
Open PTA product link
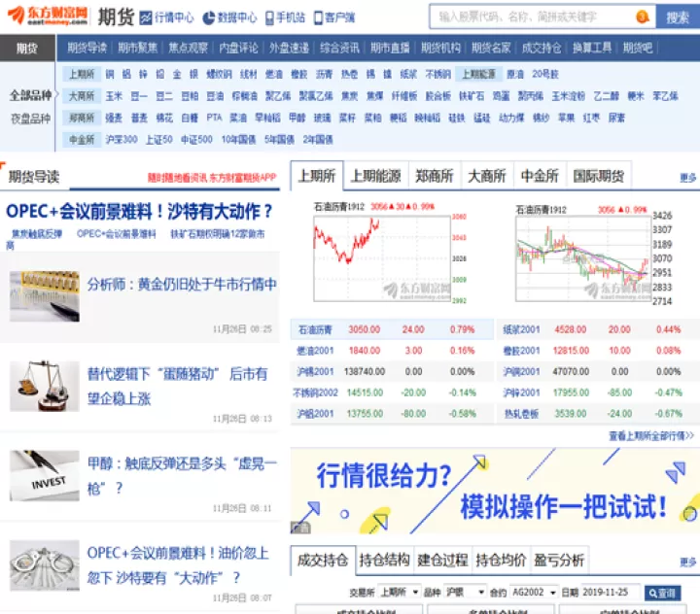click(x=214, y=118)
